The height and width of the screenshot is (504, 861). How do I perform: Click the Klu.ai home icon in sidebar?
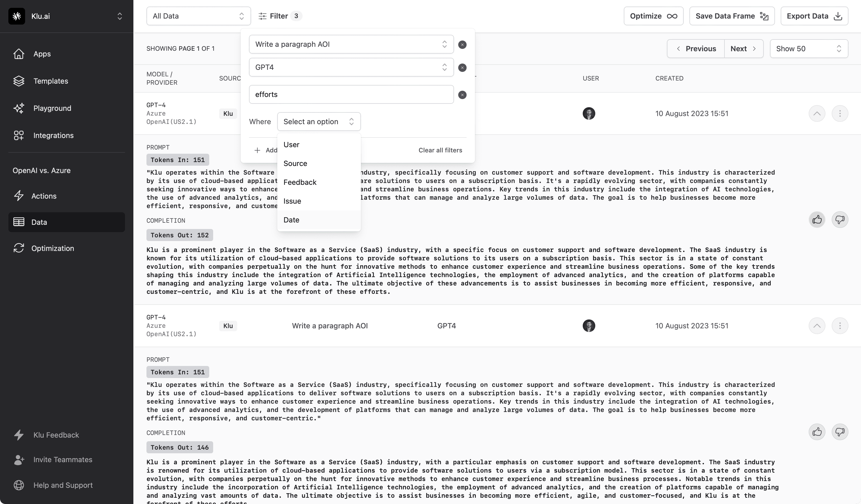(x=17, y=16)
